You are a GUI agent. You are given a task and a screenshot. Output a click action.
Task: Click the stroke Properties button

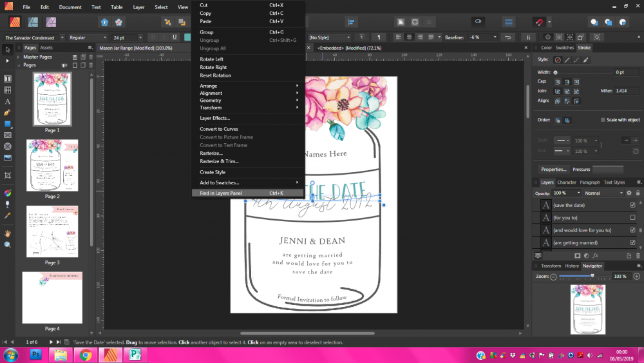pyautogui.click(x=553, y=169)
